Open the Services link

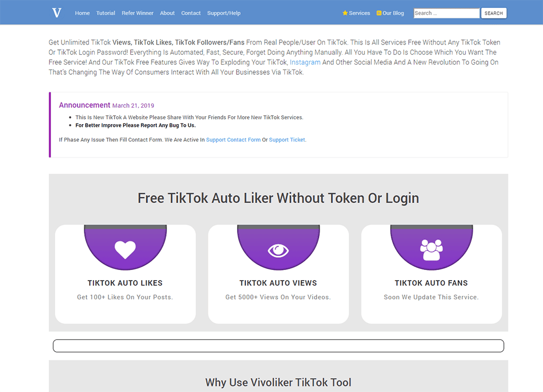360,13
